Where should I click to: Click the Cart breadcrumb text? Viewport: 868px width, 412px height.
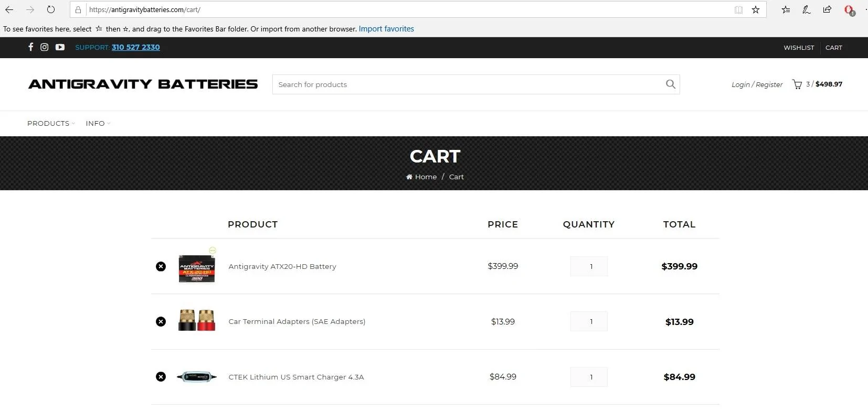(456, 177)
